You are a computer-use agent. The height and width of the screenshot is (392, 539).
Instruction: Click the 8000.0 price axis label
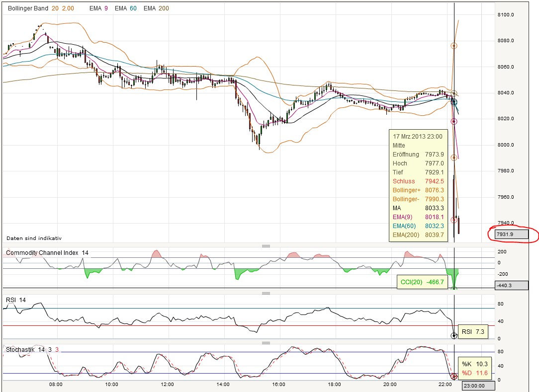(x=506, y=145)
